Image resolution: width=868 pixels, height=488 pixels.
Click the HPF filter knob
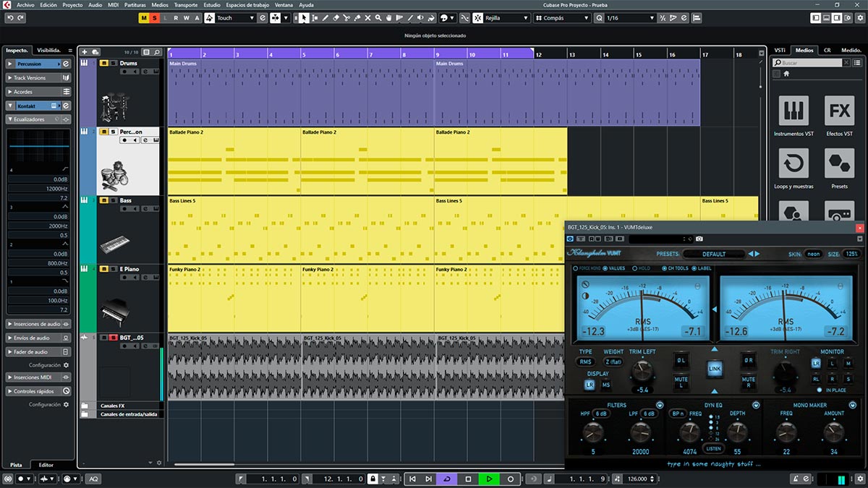(592, 432)
